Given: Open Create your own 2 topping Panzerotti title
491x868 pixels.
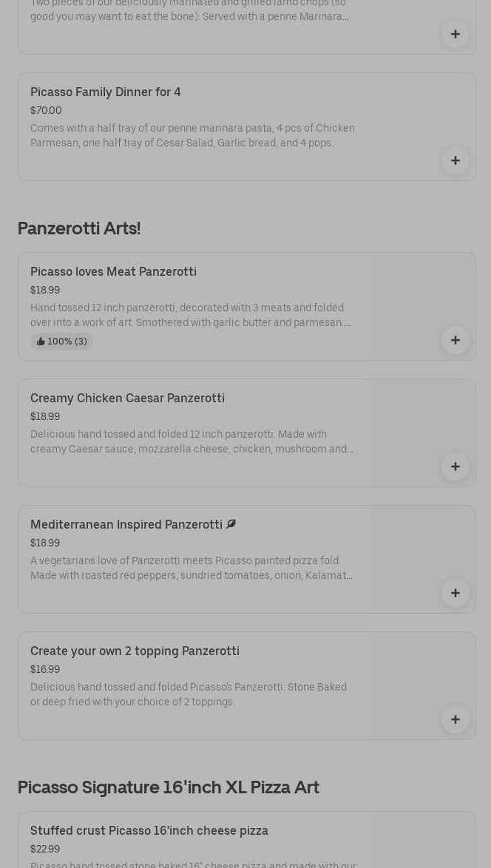Looking at the screenshot, I should (x=135, y=651).
